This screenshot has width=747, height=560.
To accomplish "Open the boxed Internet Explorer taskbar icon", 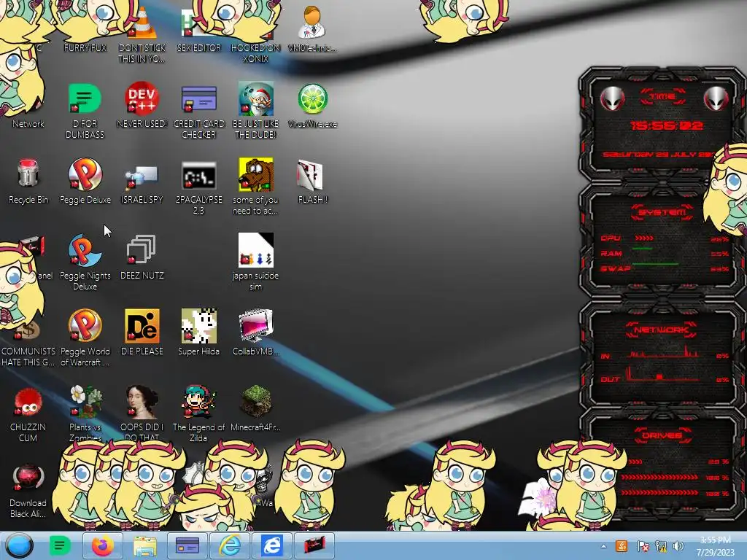I will 272,545.
